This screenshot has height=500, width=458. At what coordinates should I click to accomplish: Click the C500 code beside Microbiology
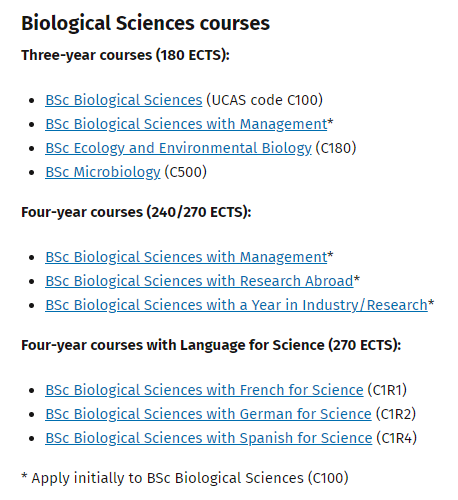pyautogui.click(x=185, y=172)
